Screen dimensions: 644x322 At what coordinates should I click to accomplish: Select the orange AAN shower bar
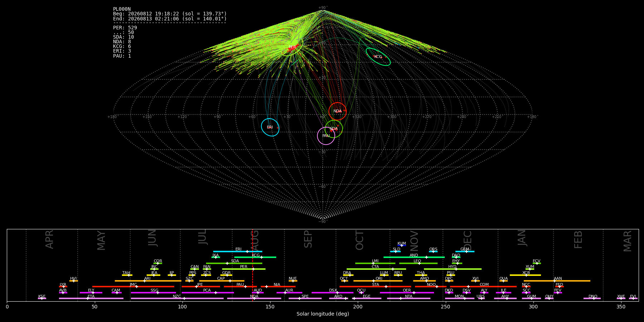pos(557,281)
